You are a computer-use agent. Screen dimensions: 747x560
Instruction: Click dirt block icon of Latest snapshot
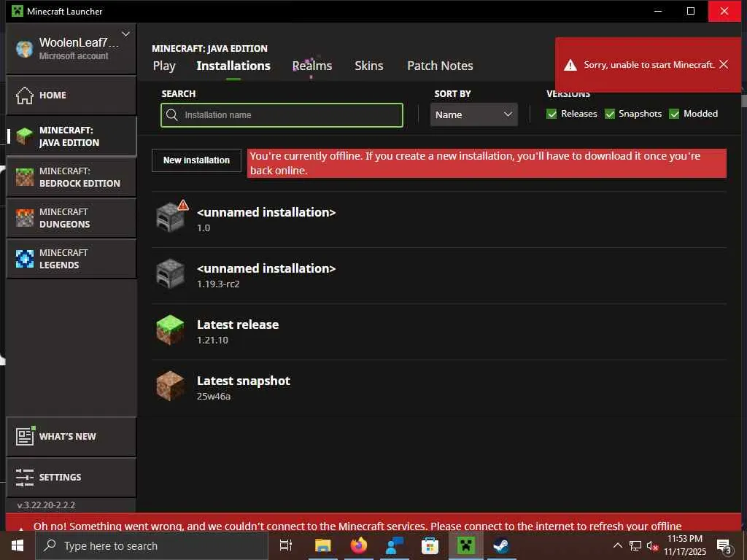click(170, 386)
